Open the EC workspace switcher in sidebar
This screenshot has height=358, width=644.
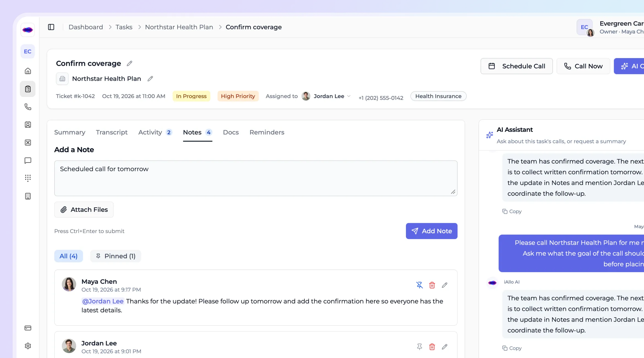point(28,51)
